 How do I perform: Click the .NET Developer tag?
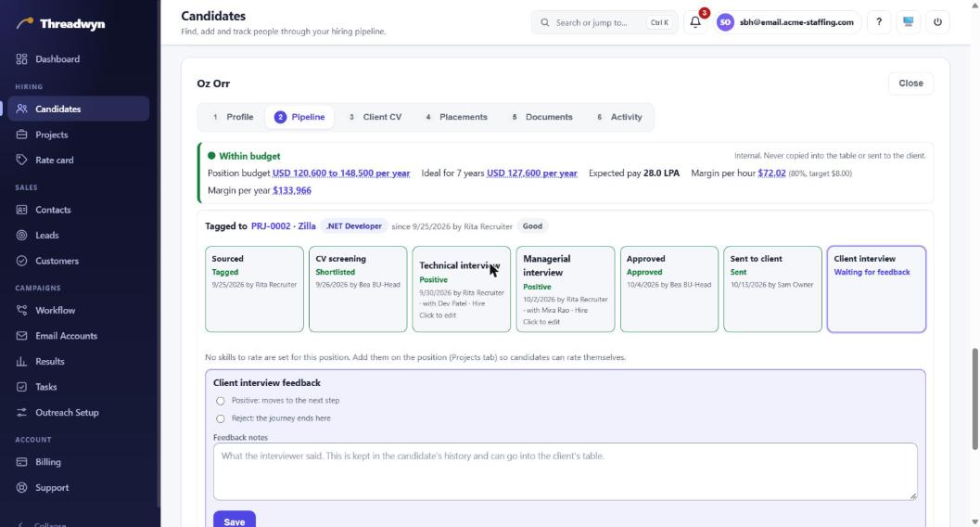[354, 226]
